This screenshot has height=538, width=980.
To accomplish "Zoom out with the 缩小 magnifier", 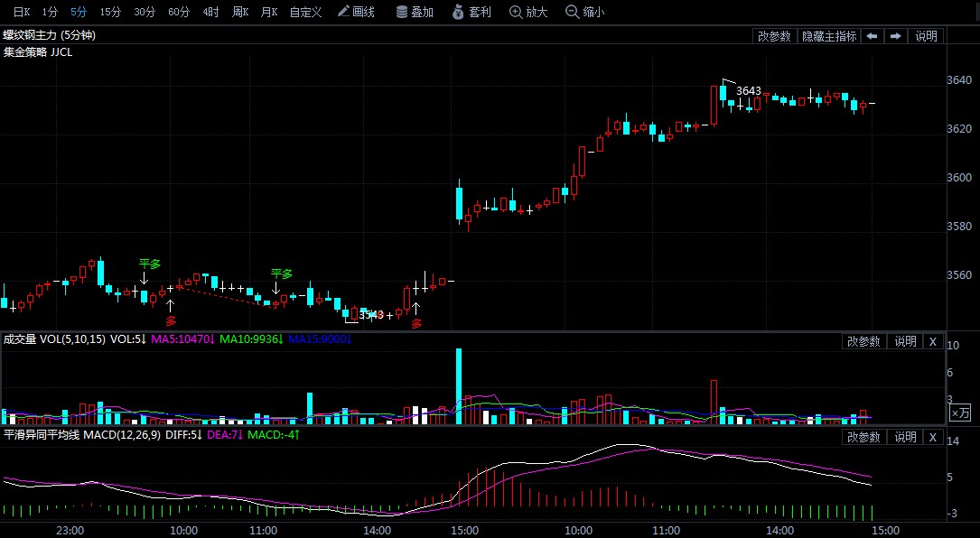I will coord(584,12).
